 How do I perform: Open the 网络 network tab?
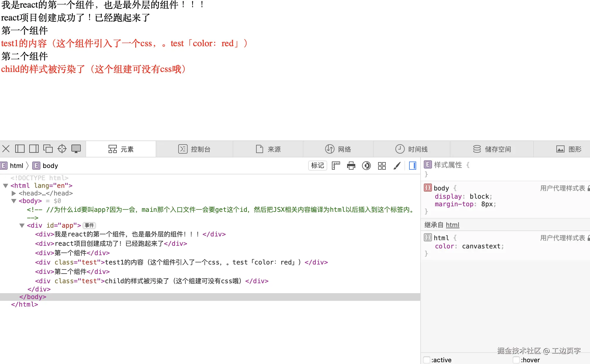(x=338, y=149)
